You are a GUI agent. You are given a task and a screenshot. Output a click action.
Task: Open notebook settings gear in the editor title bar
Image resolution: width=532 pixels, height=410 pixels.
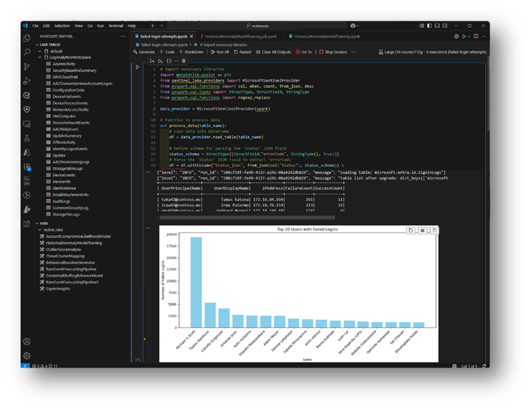[456, 36]
